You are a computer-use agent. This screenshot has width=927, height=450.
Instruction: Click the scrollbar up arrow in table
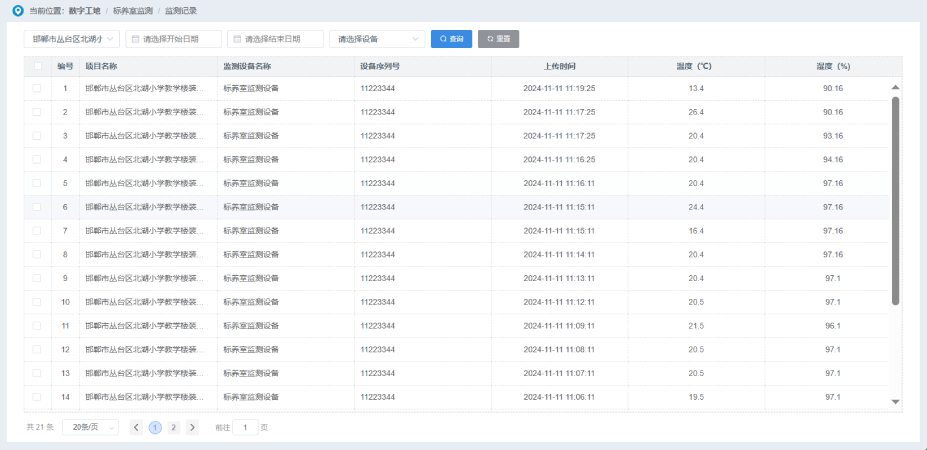[895, 87]
